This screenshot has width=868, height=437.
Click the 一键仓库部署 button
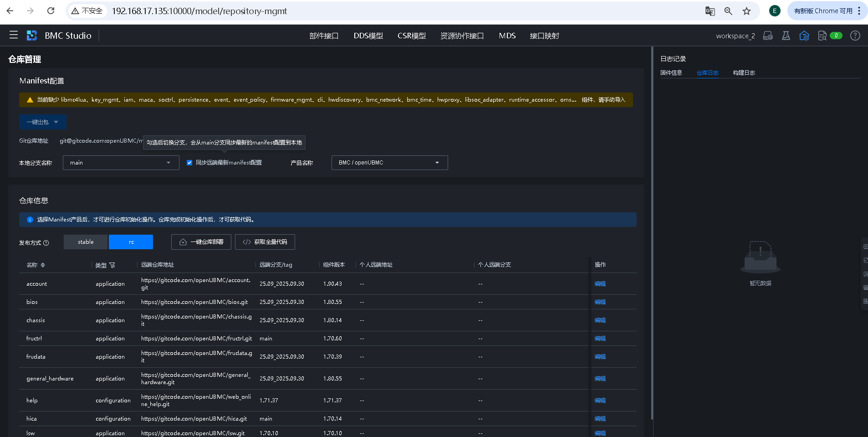(201, 242)
